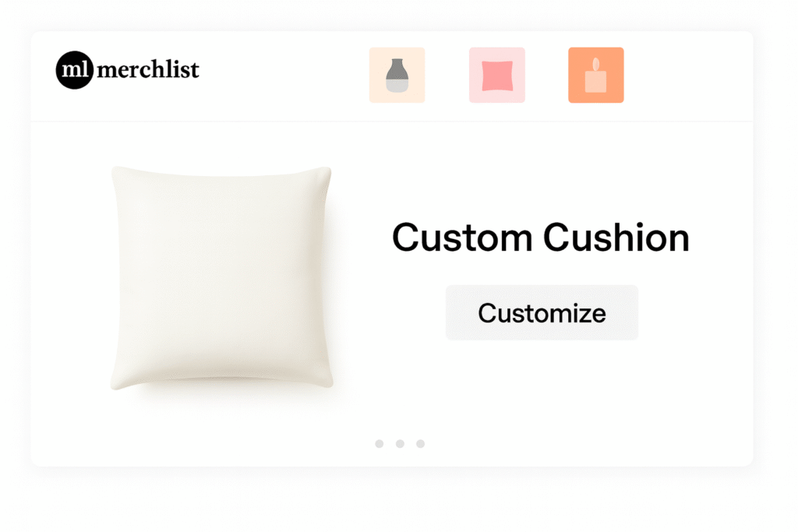798x532 pixels.
Task: Click the word Cushion in the title
Action: point(616,238)
